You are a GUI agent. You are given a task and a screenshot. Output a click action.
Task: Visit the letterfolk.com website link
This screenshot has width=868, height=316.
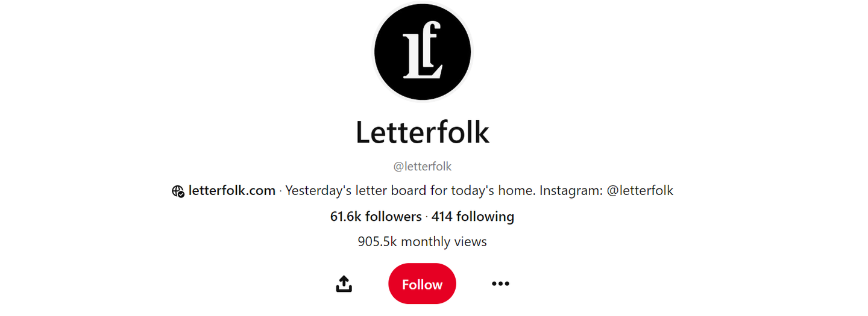coord(232,191)
